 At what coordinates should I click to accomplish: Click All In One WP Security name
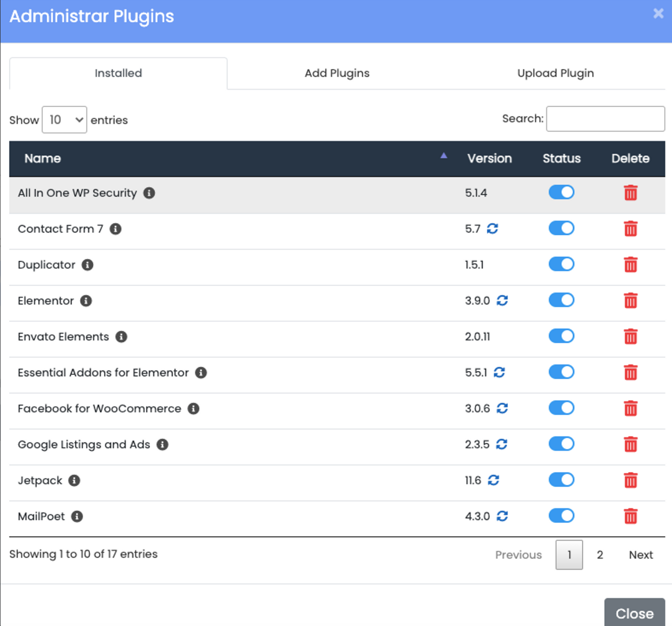click(77, 193)
